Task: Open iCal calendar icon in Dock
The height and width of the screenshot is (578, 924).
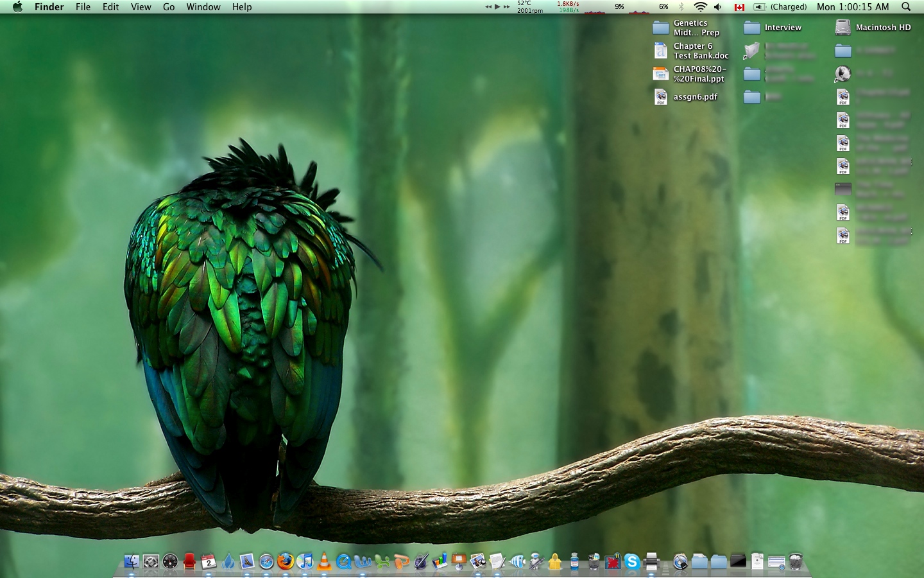Action: (209, 561)
